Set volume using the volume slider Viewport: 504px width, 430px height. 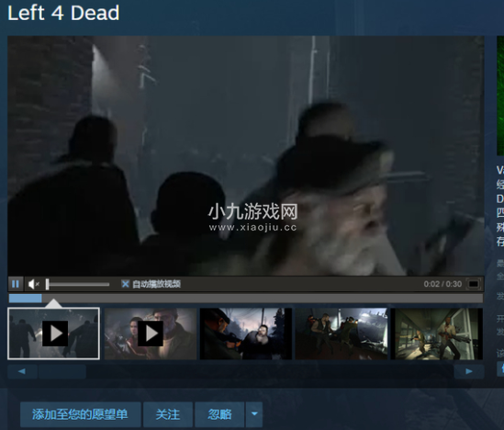[x=78, y=284]
